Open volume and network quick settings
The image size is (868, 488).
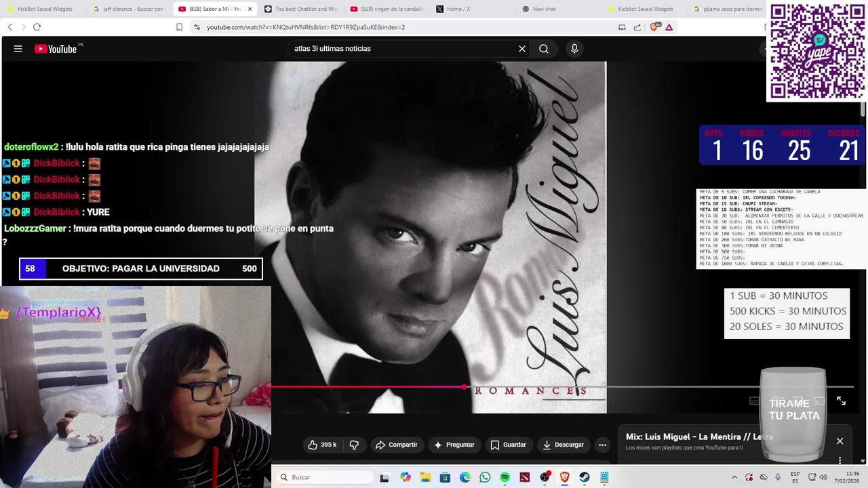click(x=818, y=477)
